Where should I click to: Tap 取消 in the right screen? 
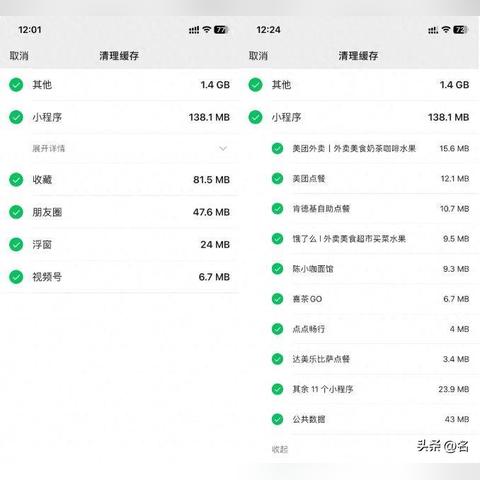coord(258,56)
